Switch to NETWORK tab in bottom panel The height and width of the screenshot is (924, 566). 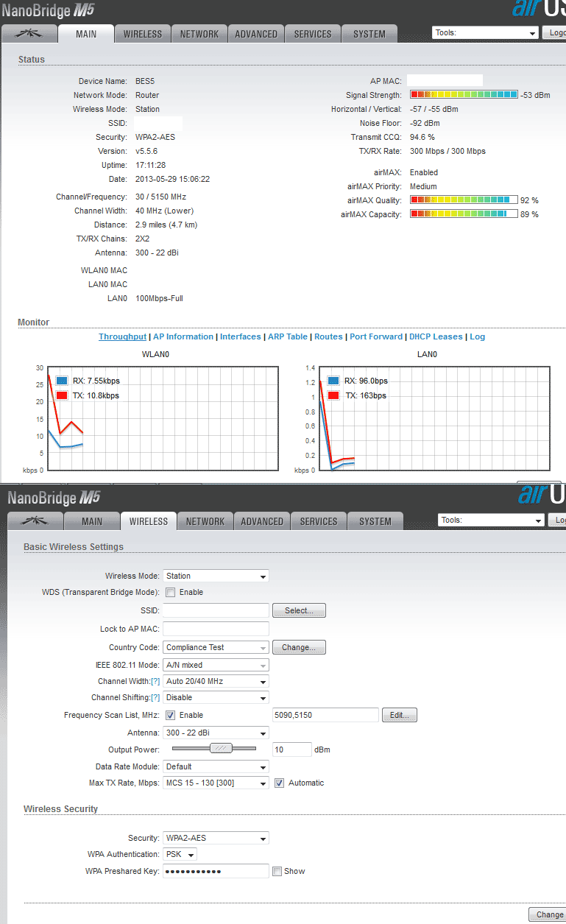[x=205, y=521]
